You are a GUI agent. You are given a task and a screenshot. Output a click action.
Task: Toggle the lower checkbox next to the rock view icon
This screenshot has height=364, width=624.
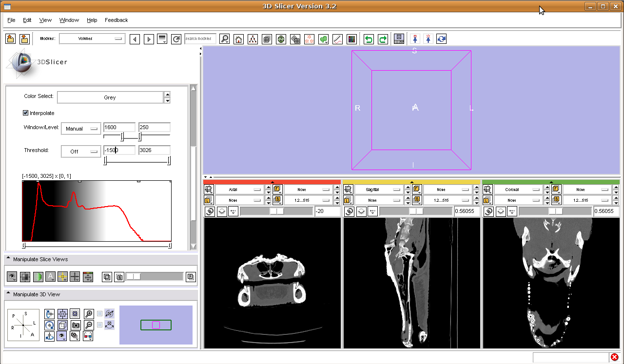click(100, 325)
